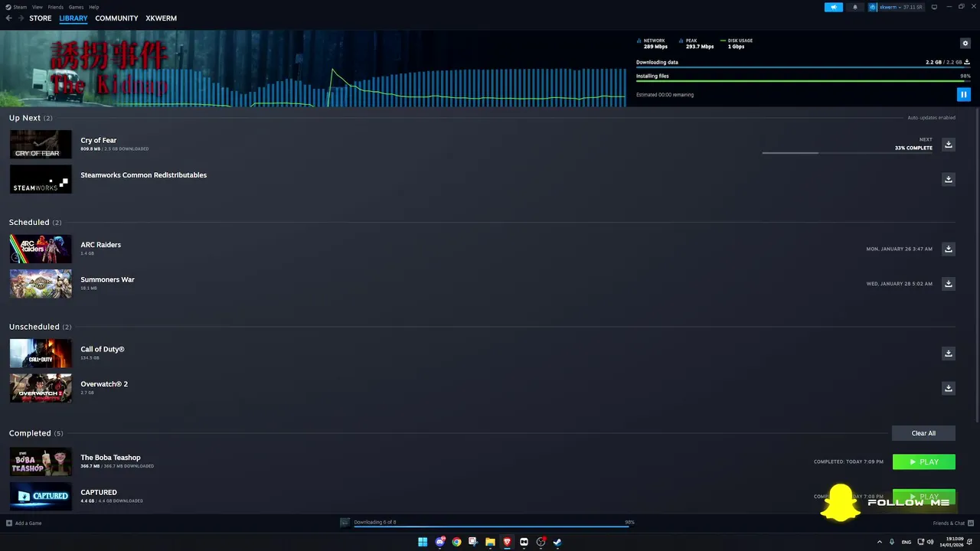
Task: Click Overwatch 2 download icon
Action: pyautogui.click(x=949, y=388)
